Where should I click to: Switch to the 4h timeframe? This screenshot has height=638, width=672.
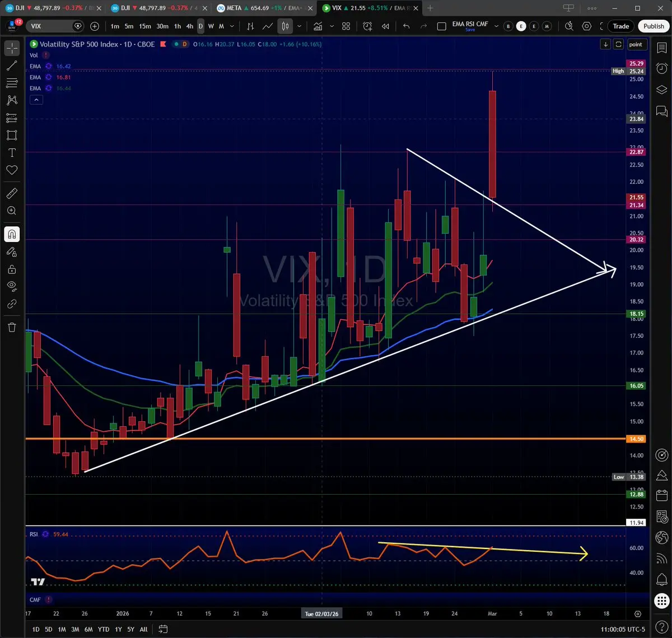click(189, 26)
